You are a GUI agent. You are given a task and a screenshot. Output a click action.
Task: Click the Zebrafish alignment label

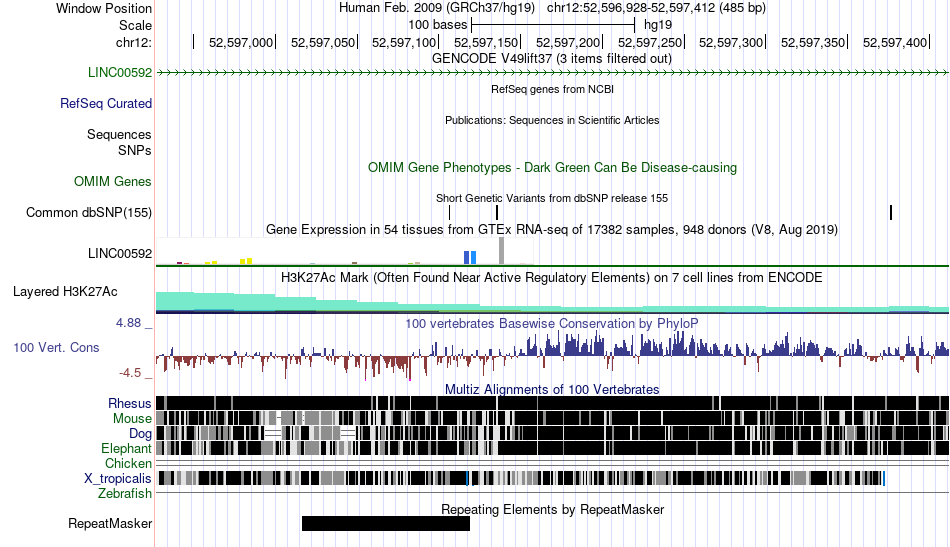125,493
